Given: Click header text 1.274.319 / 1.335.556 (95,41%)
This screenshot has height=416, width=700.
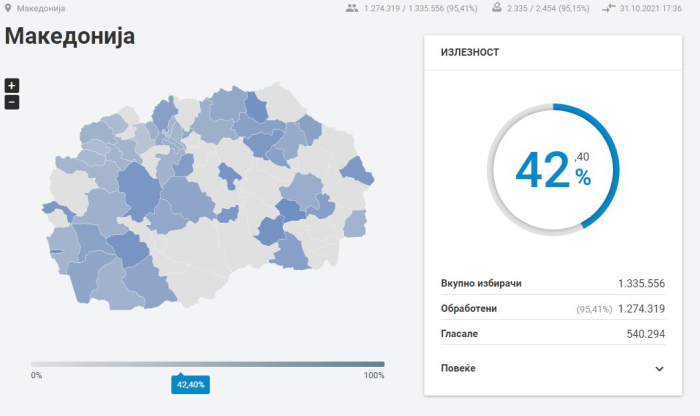Looking at the screenshot, I should [421, 8].
